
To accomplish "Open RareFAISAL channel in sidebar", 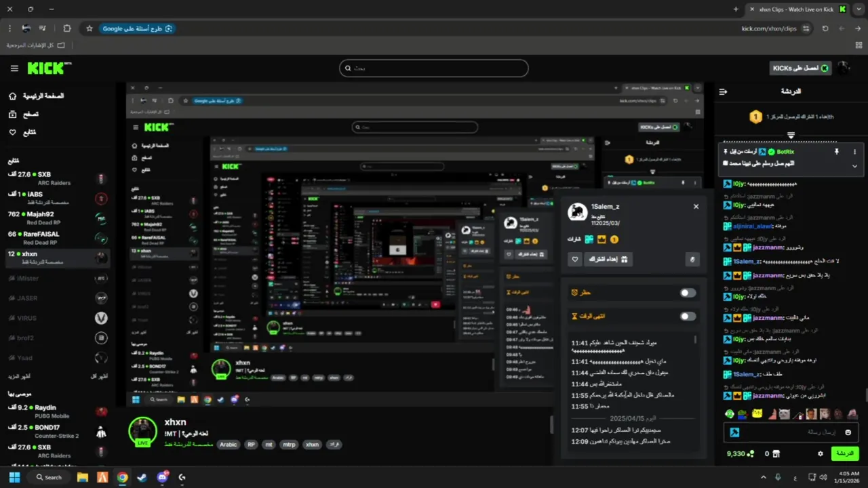I will (x=58, y=238).
